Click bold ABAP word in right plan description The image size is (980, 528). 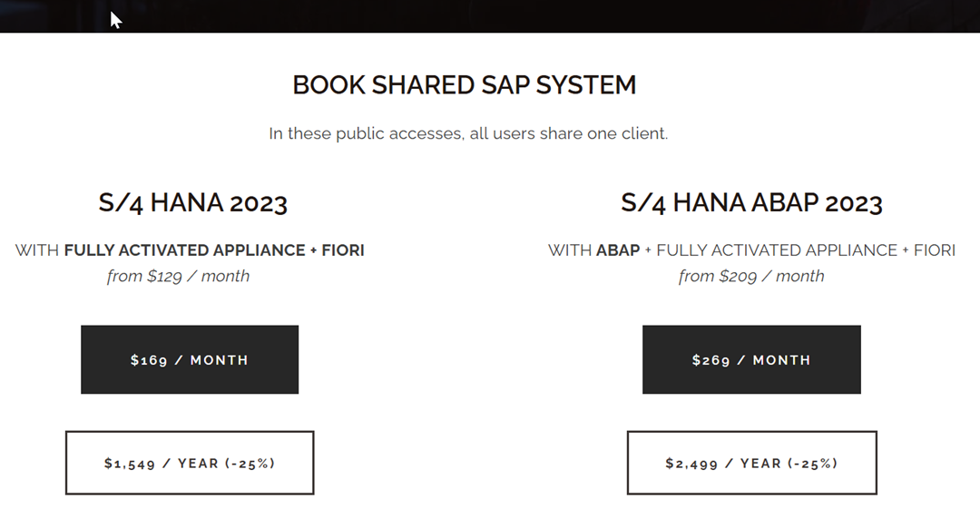(x=618, y=250)
